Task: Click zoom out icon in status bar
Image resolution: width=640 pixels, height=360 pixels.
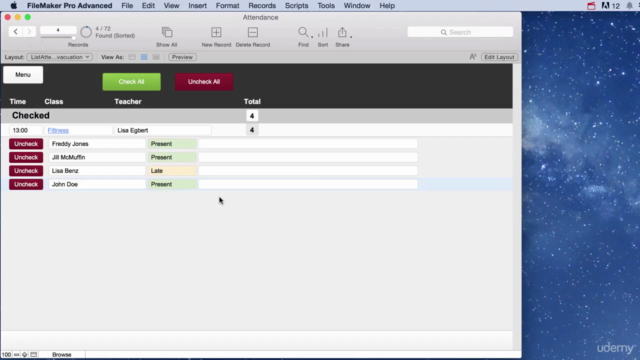Action: [16, 355]
